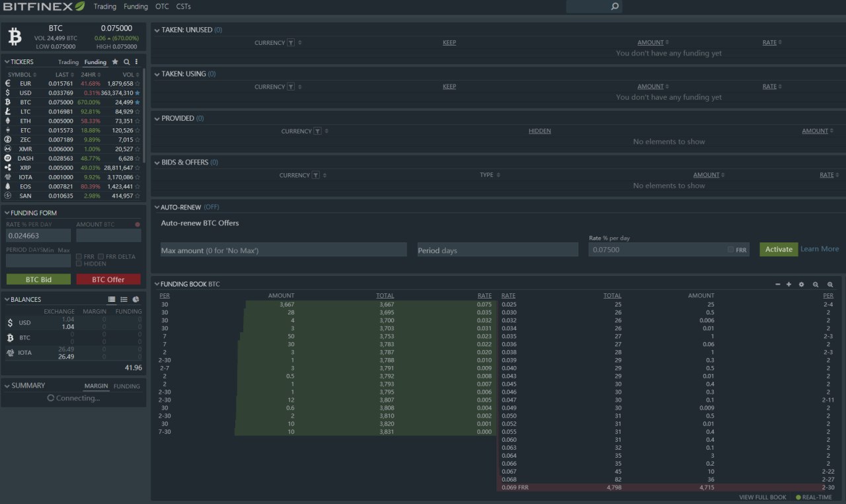Open the ticker search magnifier icon
Image resolution: width=846 pixels, height=504 pixels.
coord(127,62)
